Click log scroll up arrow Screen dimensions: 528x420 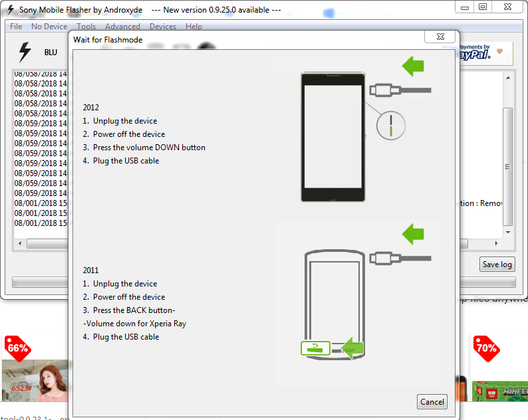pos(508,78)
